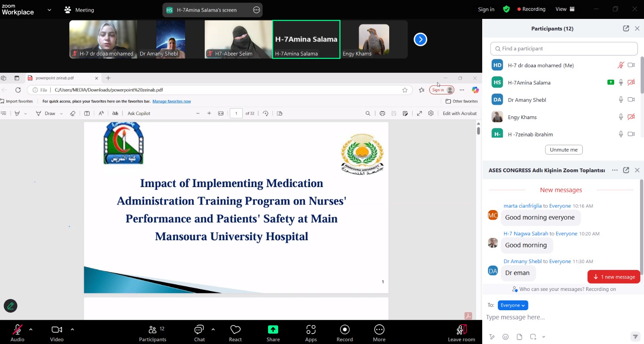This screenshot has height=344, width=644.
Task: Toggle camera icon for H-7 dr doaa mohamed
Action: tap(631, 65)
